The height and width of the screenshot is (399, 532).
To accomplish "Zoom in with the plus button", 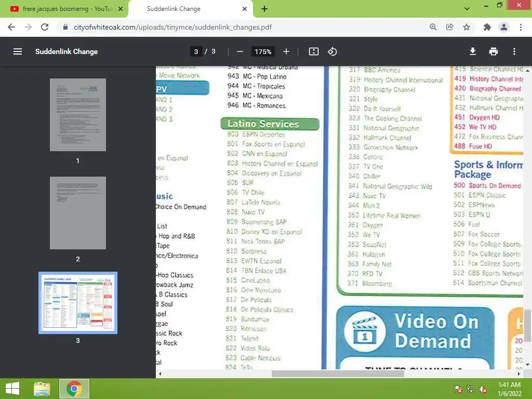I will click(x=286, y=51).
